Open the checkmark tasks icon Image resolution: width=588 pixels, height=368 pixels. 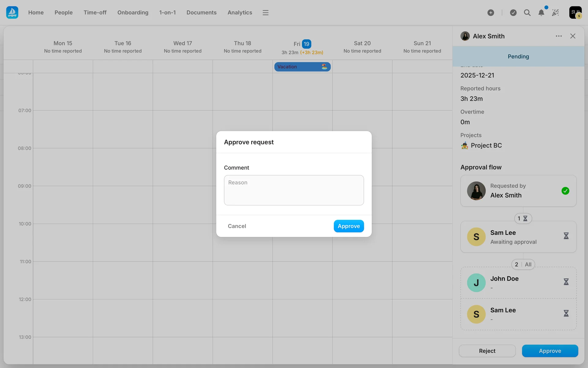[513, 13]
